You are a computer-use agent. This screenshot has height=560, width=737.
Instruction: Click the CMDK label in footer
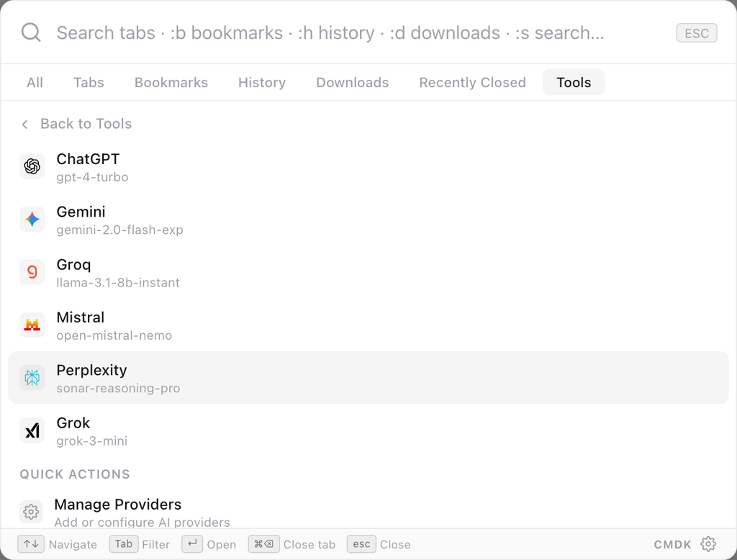[673, 544]
